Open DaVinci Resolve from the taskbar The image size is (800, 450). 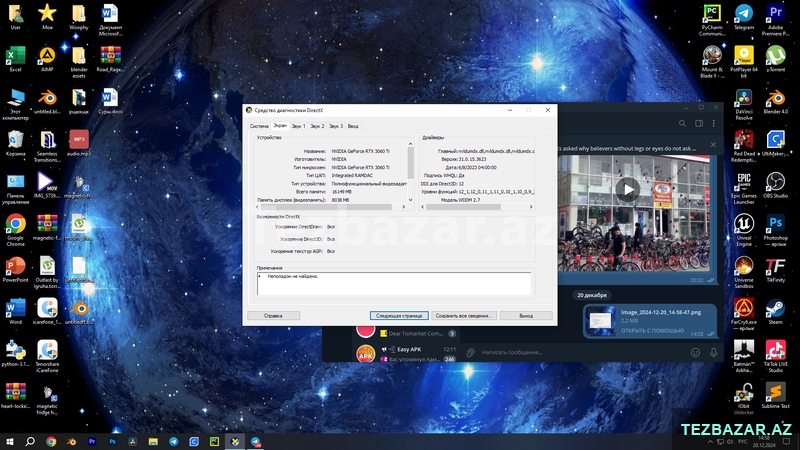tap(133, 442)
